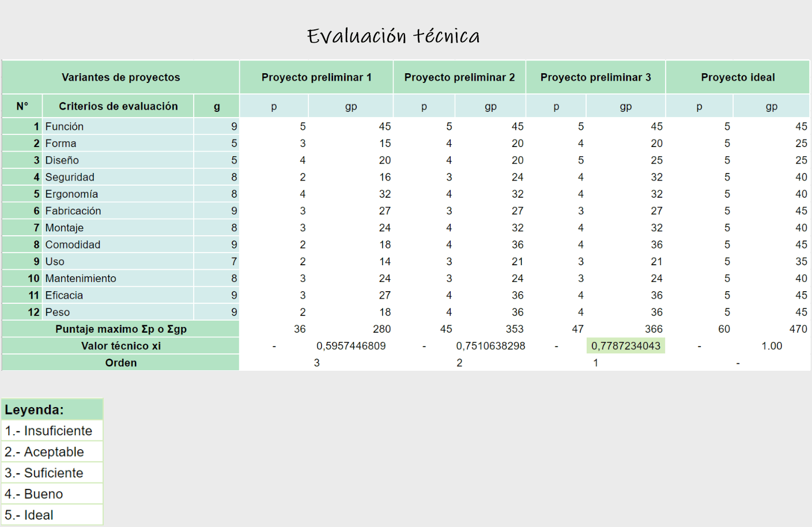The width and height of the screenshot is (812, 527).
Task: Click the 'Evaluación técnica' title
Action: (394, 36)
